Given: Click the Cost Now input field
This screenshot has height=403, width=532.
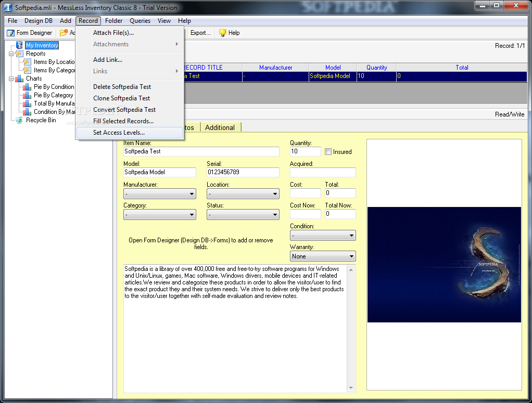Looking at the screenshot, I should coord(306,214).
